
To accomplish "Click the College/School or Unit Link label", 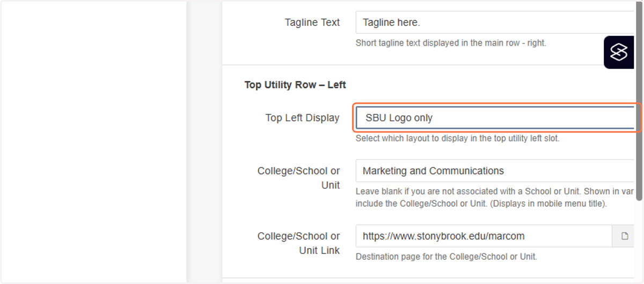I will (298, 243).
